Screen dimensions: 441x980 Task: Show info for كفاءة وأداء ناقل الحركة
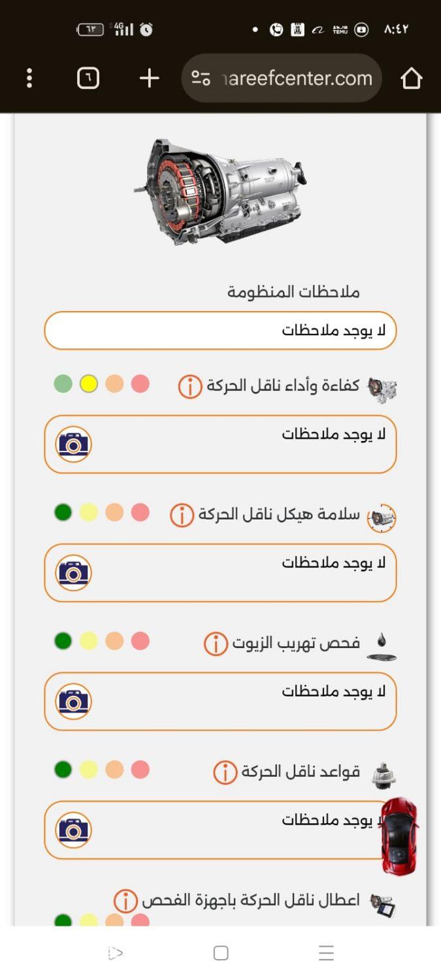pos(190,387)
